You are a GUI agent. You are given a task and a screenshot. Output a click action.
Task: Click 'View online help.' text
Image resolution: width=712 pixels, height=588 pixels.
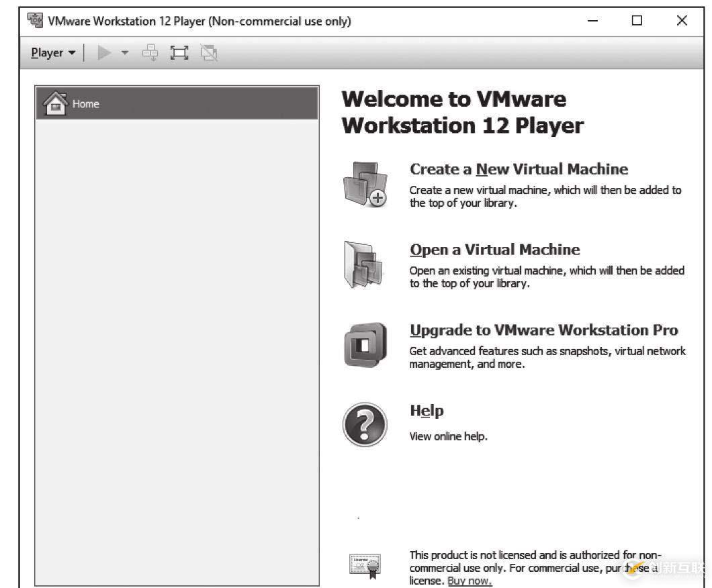click(x=448, y=436)
